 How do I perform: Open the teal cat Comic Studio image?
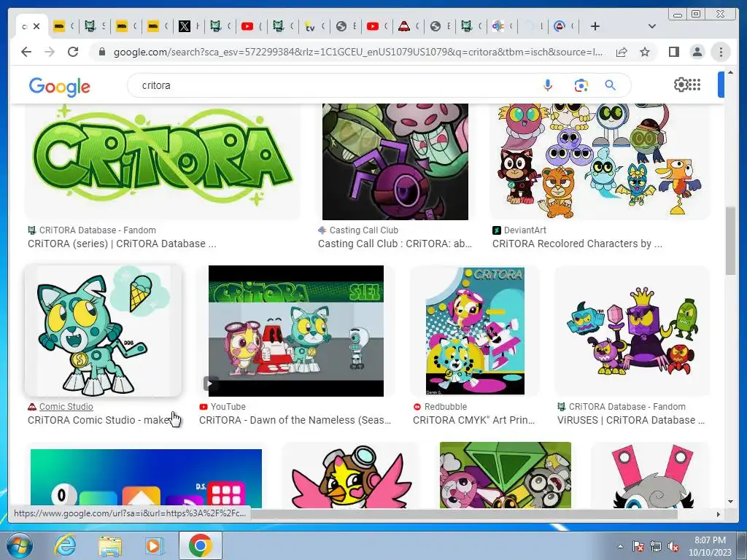pyautogui.click(x=104, y=331)
